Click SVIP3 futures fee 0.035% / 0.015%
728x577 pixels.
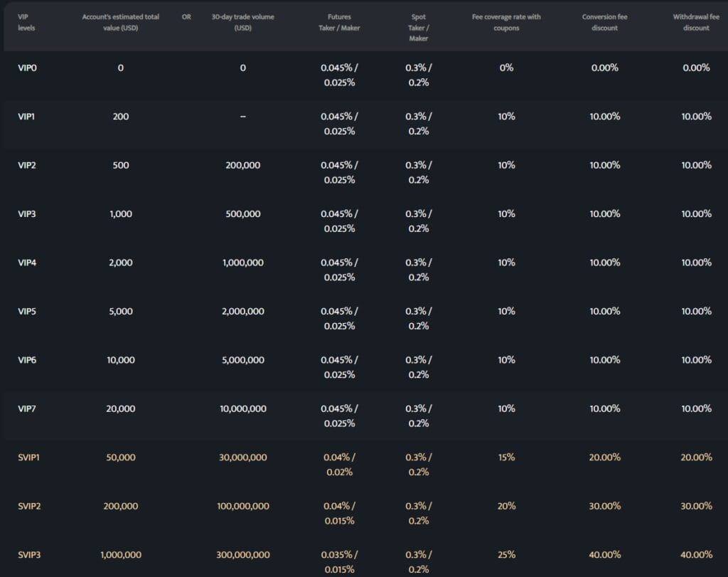point(339,563)
